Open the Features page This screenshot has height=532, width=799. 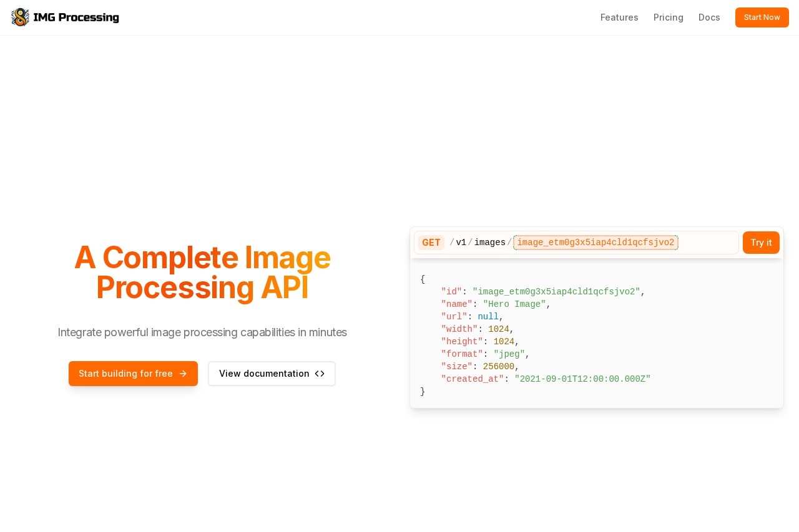619,17
